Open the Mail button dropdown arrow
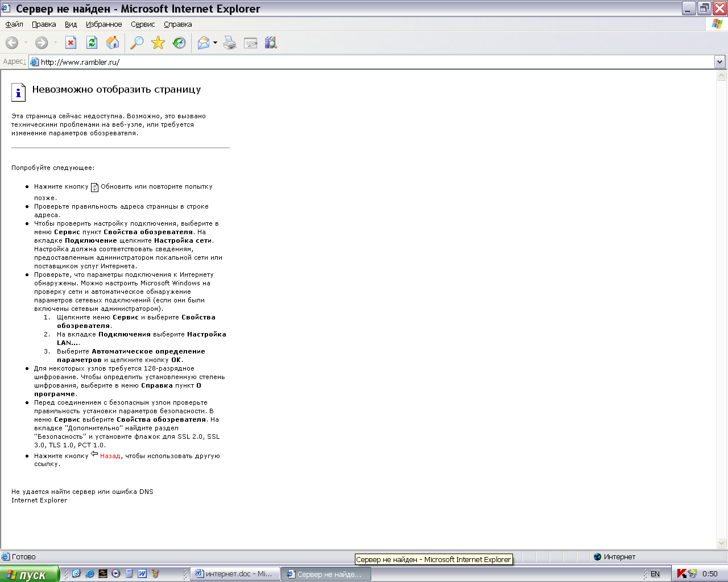 [215, 43]
